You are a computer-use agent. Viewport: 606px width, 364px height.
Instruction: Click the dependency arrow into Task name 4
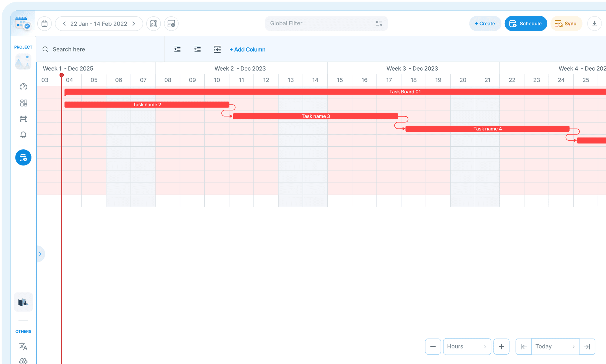pyautogui.click(x=403, y=129)
